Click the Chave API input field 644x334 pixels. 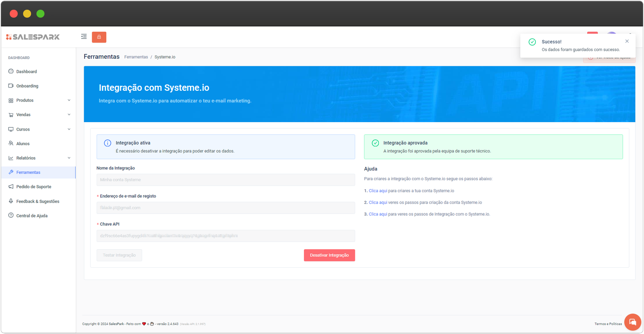click(225, 236)
